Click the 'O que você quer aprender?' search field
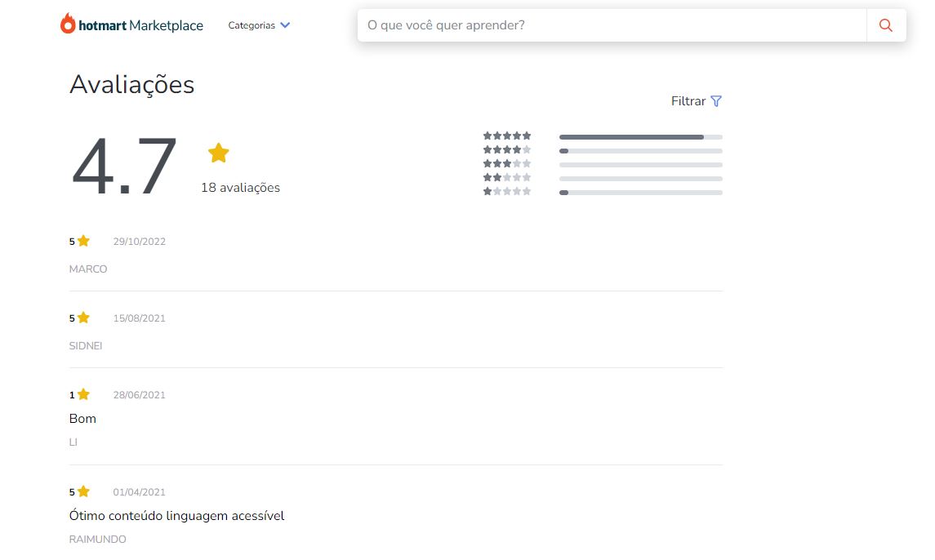Image resolution: width=935 pixels, height=560 pixels. (611, 25)
